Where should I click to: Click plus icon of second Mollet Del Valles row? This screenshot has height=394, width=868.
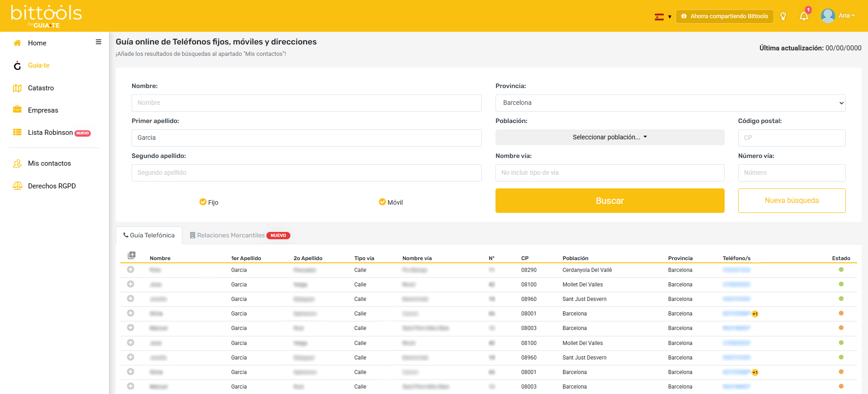[x=131, y=343]
